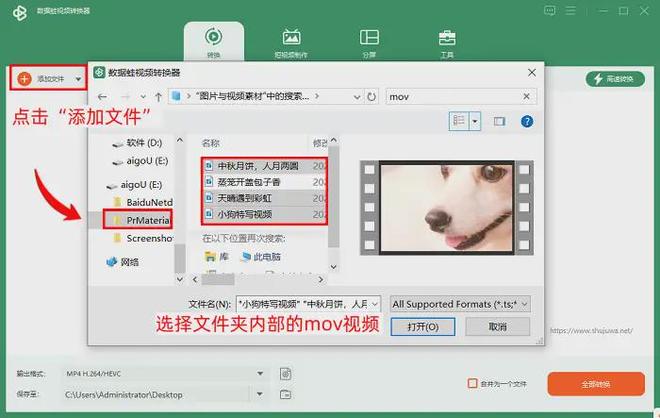The height and width of the screenshot is (418, 660).
Task: Maximize the main converter window
Action: [623, 11]
